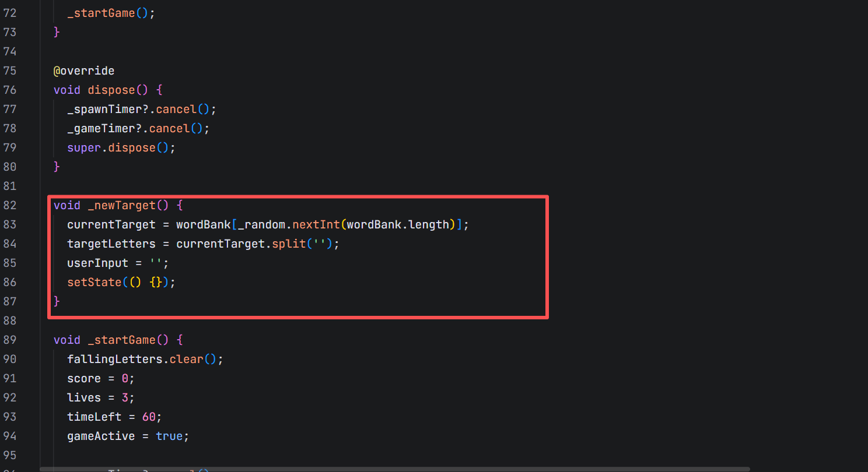Click timeLeft on line 93
Viewport: 868px width, 472px height.
(x=94, y=417)
